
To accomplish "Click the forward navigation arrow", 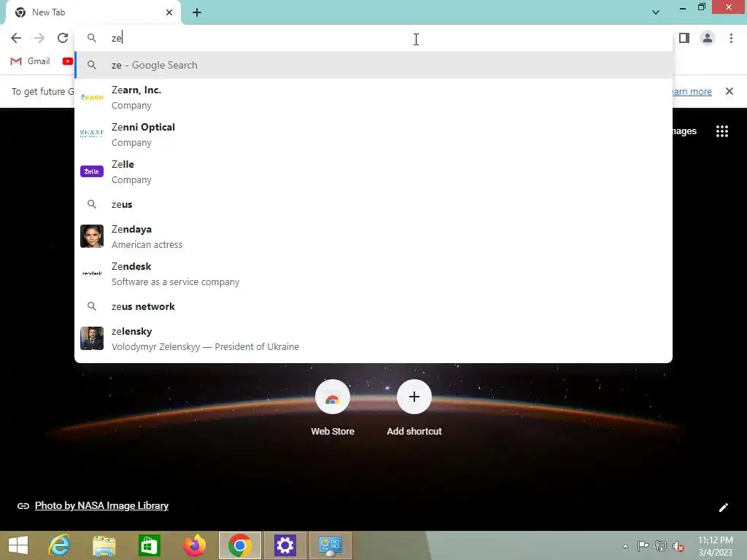I will [39, 38].
